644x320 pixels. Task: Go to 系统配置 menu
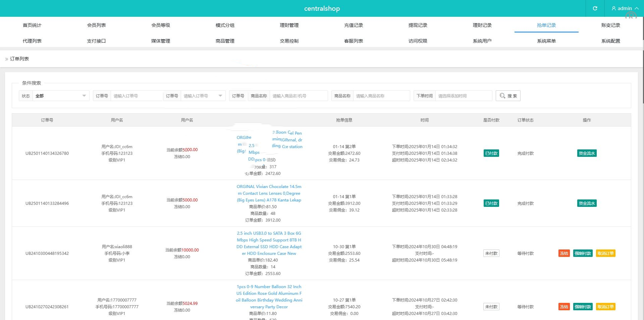(x=610, y=41)
